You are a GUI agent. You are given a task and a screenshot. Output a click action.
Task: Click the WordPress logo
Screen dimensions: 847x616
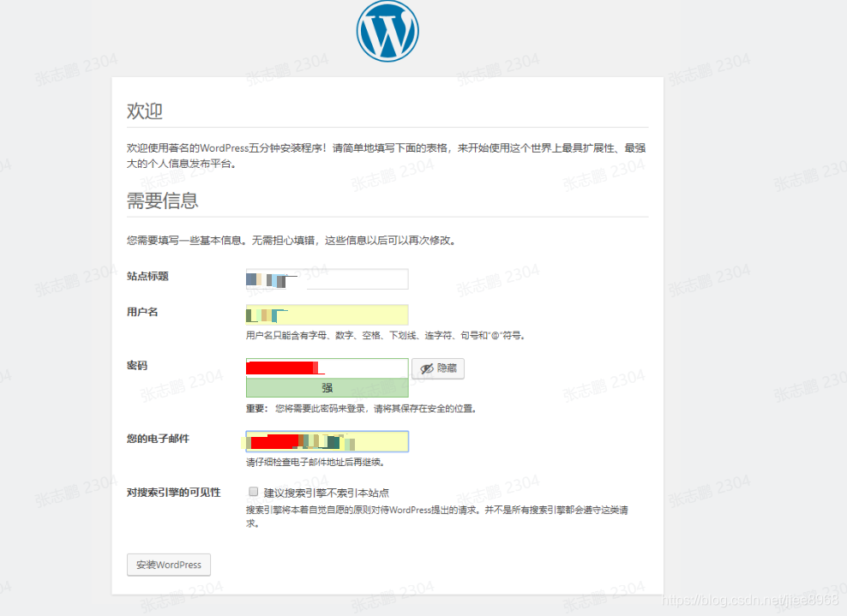(387, 31)
